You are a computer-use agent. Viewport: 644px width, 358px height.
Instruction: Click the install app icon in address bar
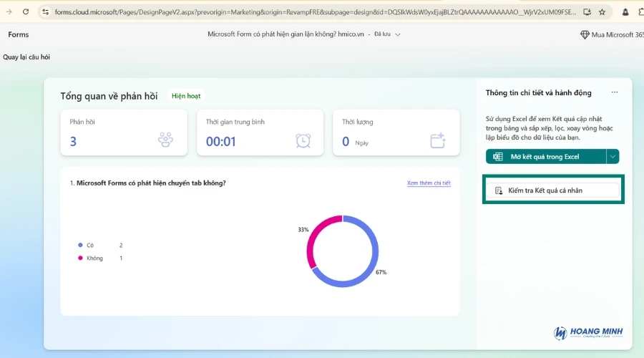point(587,12)
